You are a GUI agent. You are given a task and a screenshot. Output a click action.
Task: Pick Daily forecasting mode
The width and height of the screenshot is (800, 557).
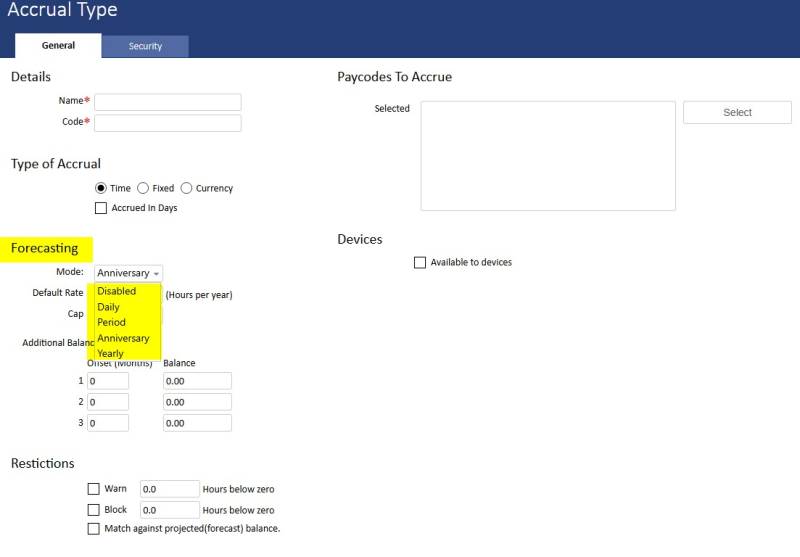[x=108, y=307]
